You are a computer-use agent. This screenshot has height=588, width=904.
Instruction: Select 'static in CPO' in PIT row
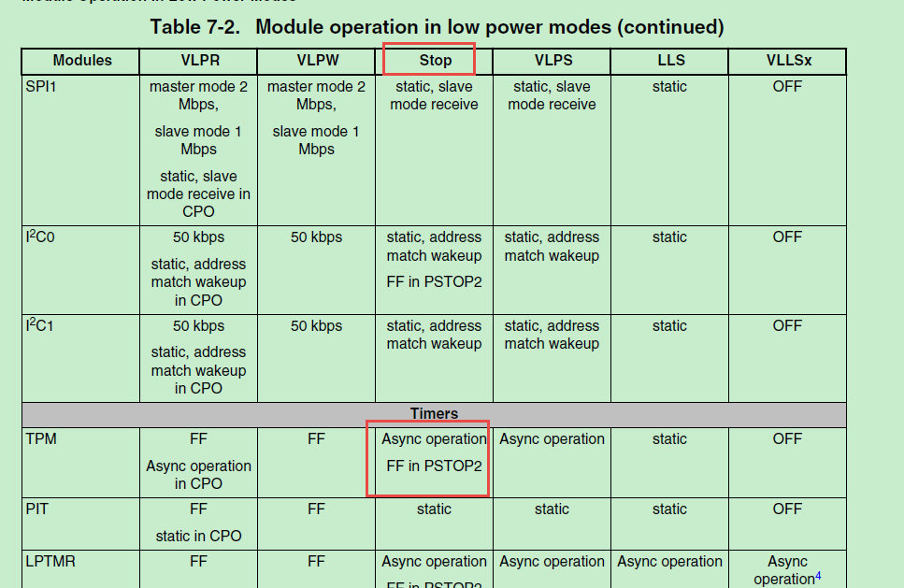coord(198,537)
